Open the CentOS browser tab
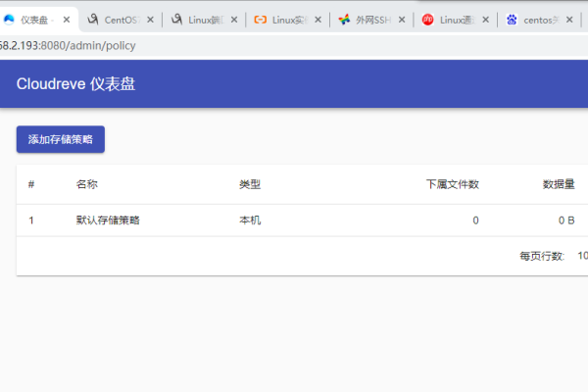 click(x=121, y=20)
